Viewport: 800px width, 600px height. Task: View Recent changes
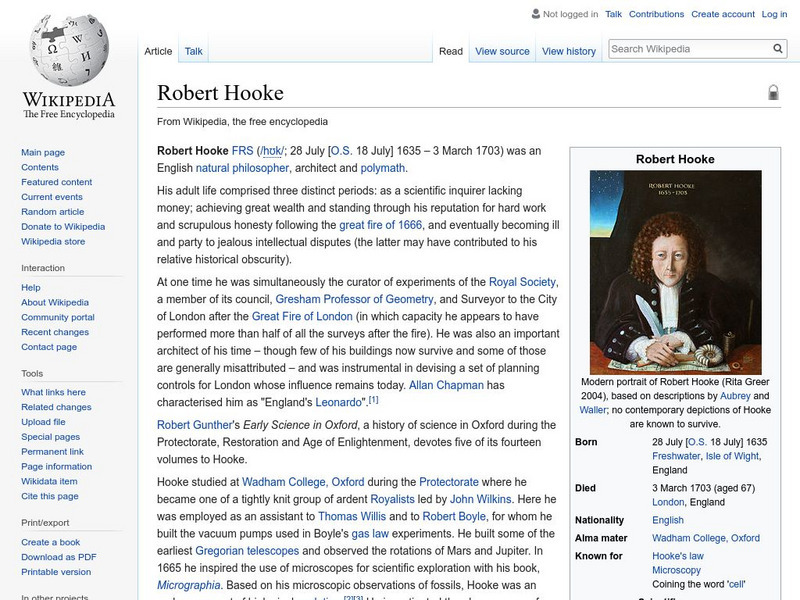(55, 332)
